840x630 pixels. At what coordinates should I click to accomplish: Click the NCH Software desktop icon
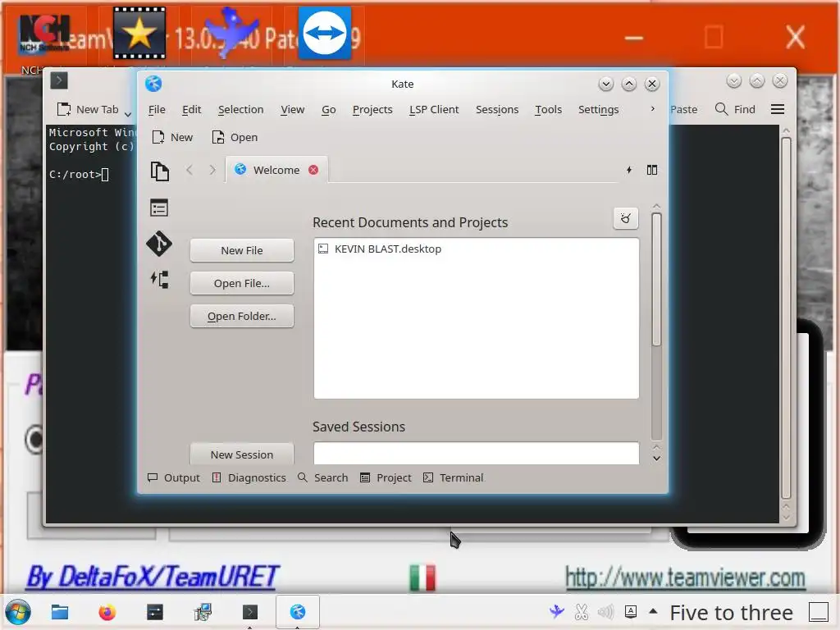tap(44, 34)
